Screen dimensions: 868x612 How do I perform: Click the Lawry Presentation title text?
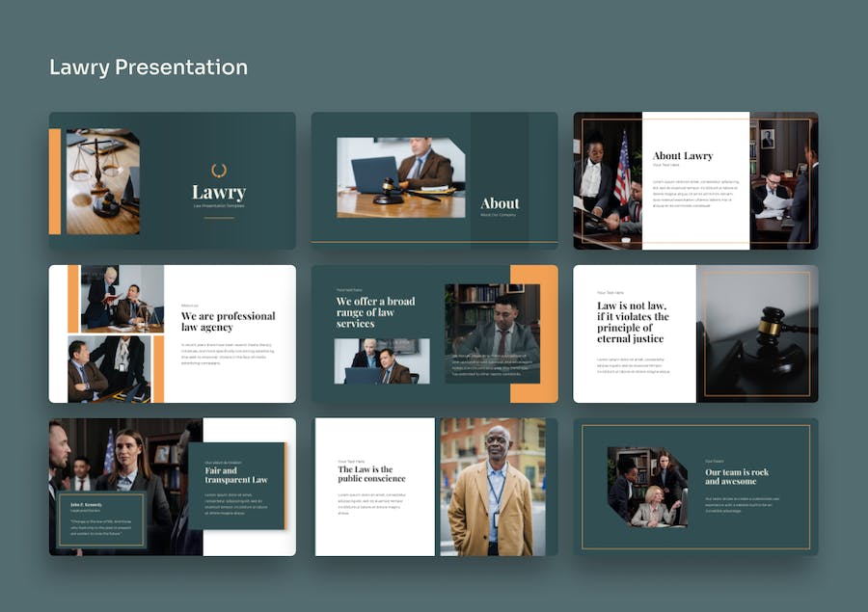pos(149,67)
